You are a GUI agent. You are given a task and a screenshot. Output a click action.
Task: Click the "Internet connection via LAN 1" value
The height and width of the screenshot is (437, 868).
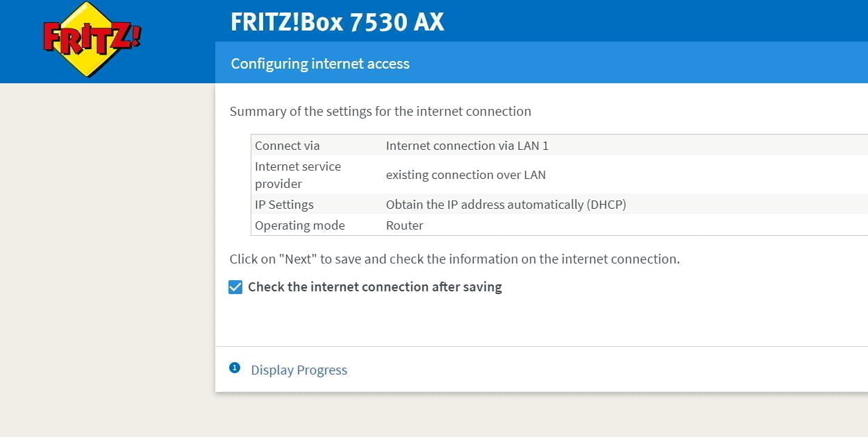click(467, 146)
